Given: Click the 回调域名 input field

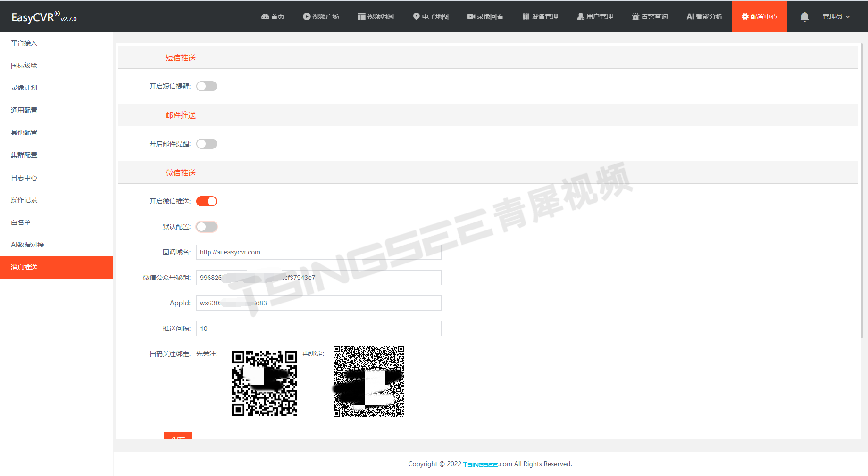Looking at the screenshot, I should tap(319, 252).
